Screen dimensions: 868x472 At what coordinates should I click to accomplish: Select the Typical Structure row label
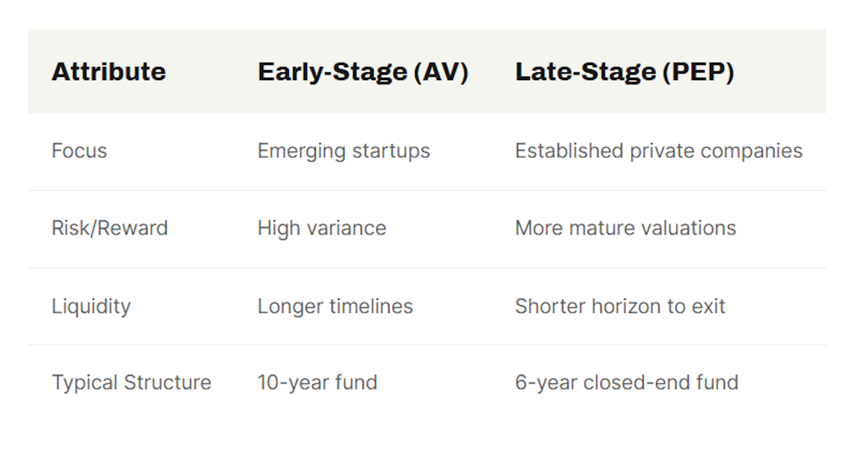[131, 382]
